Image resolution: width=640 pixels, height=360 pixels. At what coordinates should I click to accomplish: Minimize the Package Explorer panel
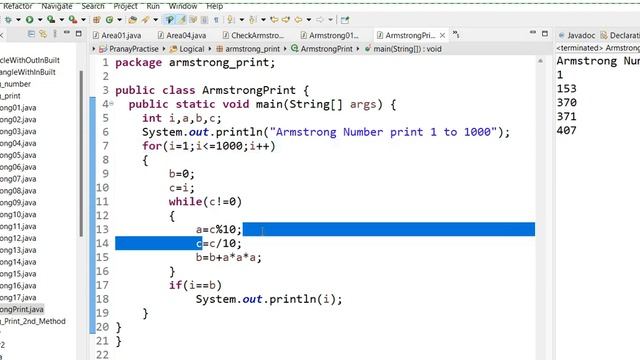click(x=67, y=33)
